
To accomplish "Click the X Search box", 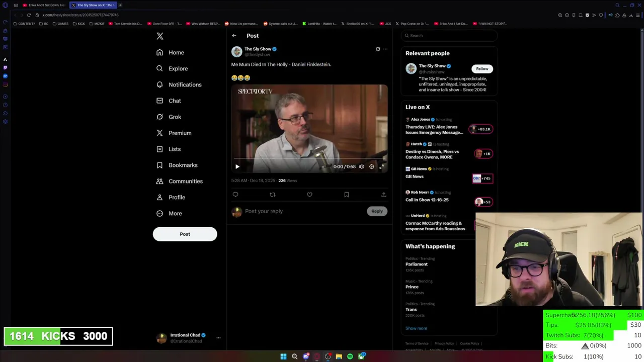I will pos(449,36).
